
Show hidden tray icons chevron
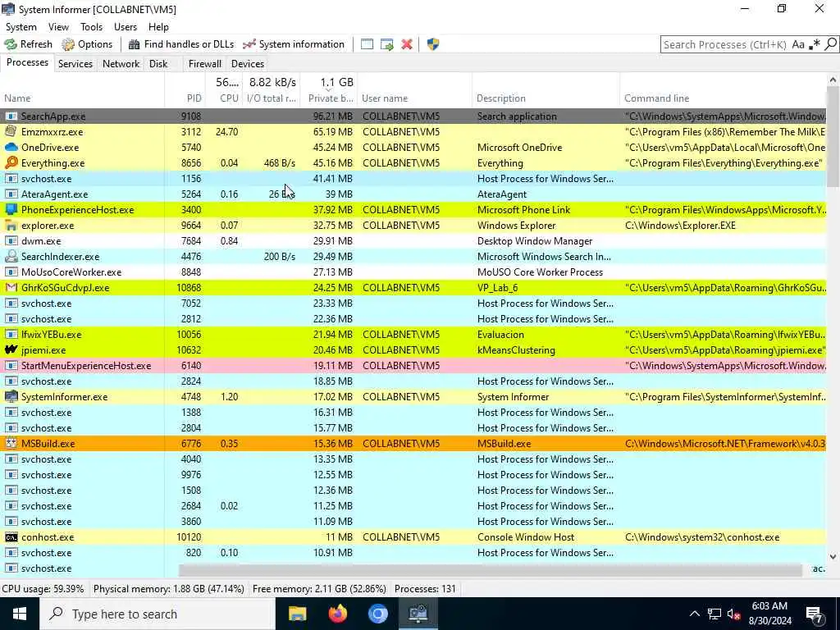(694, 614)
